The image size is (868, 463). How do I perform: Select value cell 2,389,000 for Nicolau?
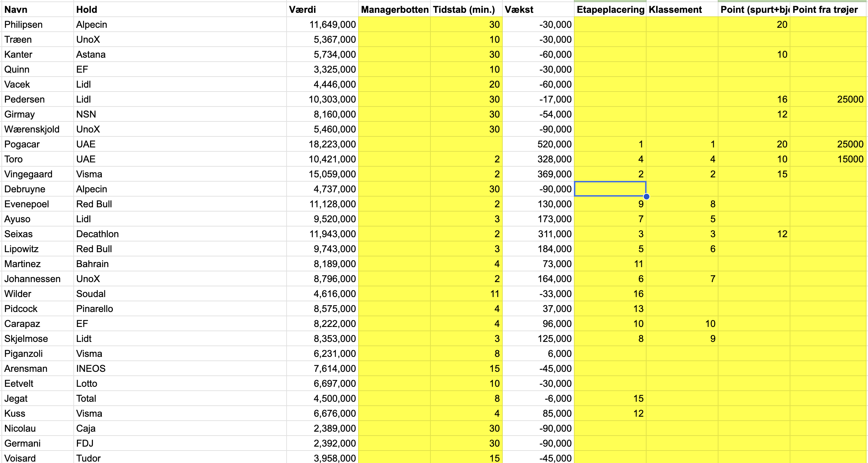click(x=323, y=428)
